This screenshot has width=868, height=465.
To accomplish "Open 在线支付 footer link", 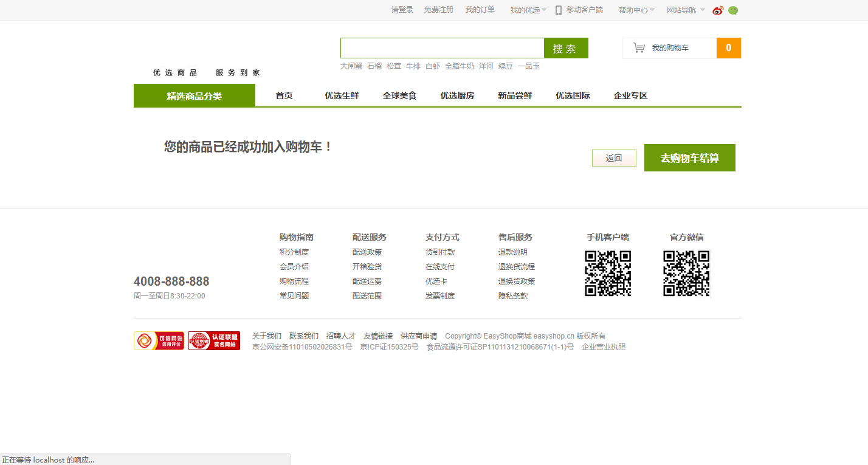I will pyautogui.click(x=440, y=267).
